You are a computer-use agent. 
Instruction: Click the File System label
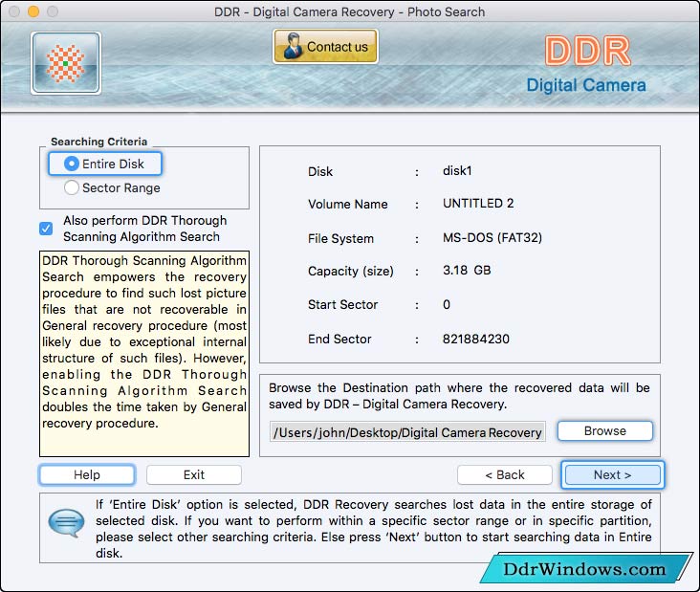(340, 238)
